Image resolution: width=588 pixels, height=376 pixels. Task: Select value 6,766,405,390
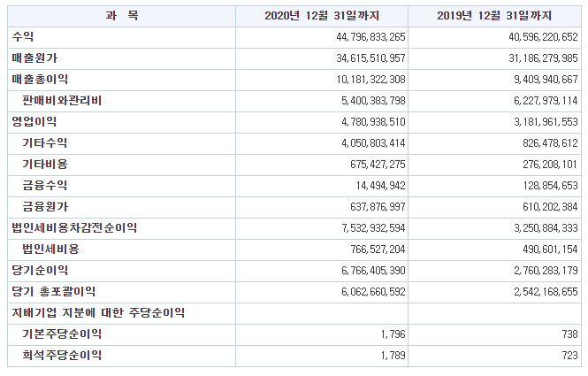pyautogui.click(x=373, y=271)
